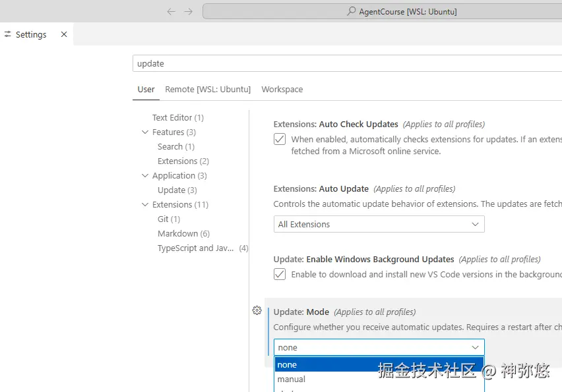Screen dimensions: 562x392
Task: Toggle Enable Windows Background Updates checkbox
Action: 280,274
